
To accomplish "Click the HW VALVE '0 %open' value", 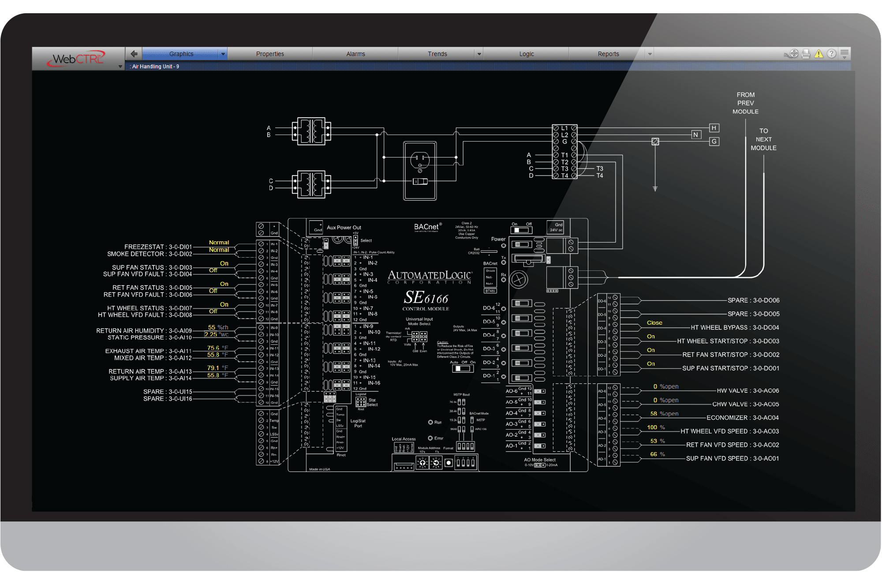I will click(x=665, y=386).
